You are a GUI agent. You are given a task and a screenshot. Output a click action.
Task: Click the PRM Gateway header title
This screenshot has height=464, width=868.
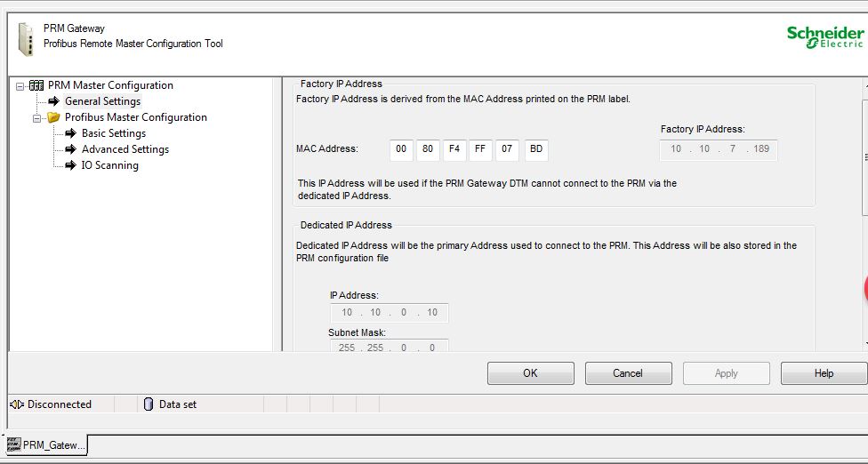pyautogui.click(x=74, y=28)
